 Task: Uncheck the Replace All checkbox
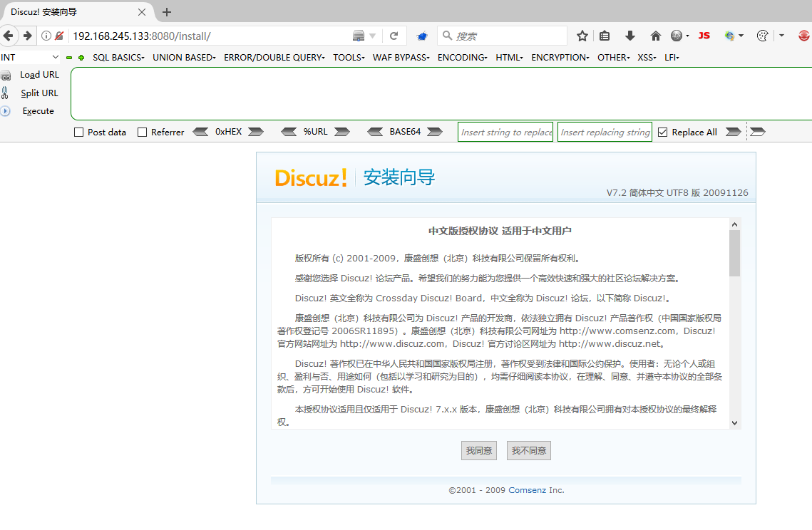point(662,132)
